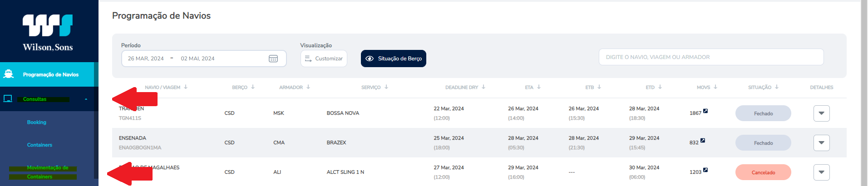The width and height of the screenshot is (868, 186).
Task: Open the calendar icon in Período field
Action: (273, 59)
